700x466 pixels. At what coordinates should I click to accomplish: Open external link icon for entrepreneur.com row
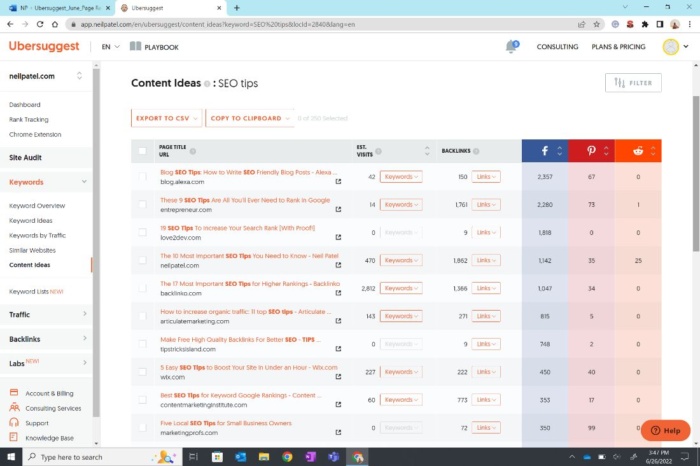coord(338,209)
